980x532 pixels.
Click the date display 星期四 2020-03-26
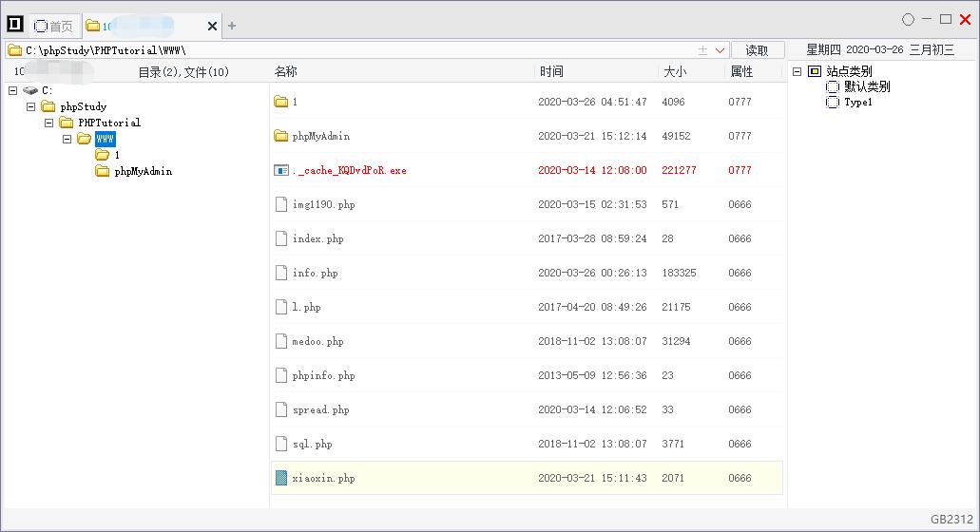point(855,50)
